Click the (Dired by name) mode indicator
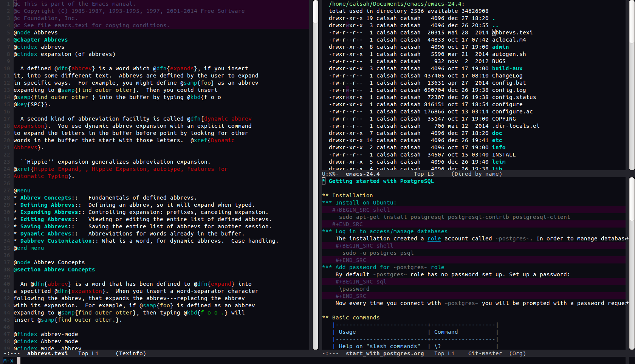The height and width of the screenshot is (364, 635). (477, 174)
